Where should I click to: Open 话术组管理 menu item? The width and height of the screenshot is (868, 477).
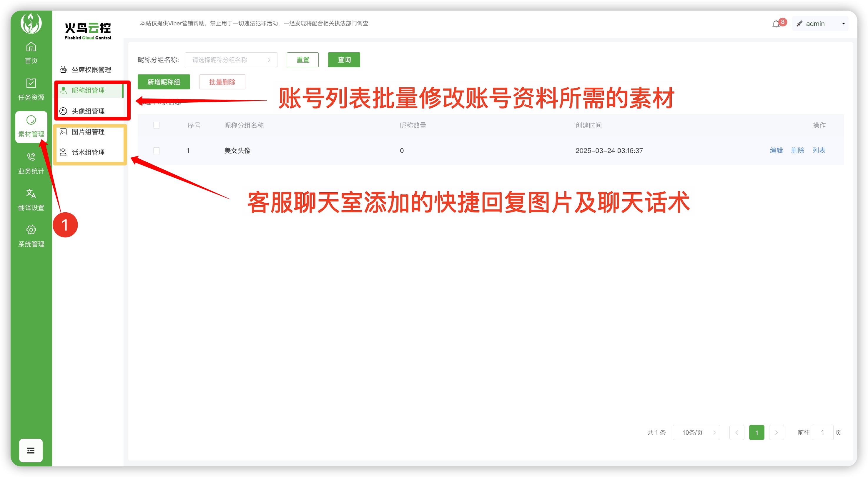(x=88, y=153)
